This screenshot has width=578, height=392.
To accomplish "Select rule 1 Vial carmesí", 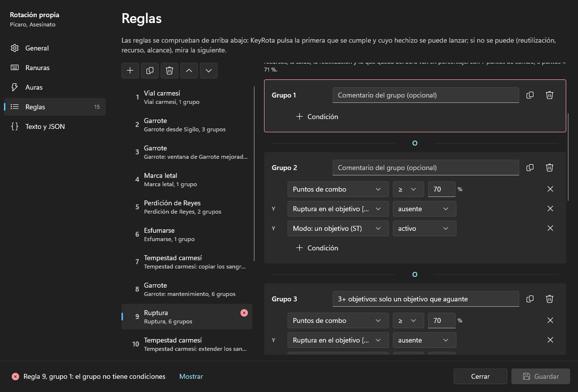I will tap(187, 98).
